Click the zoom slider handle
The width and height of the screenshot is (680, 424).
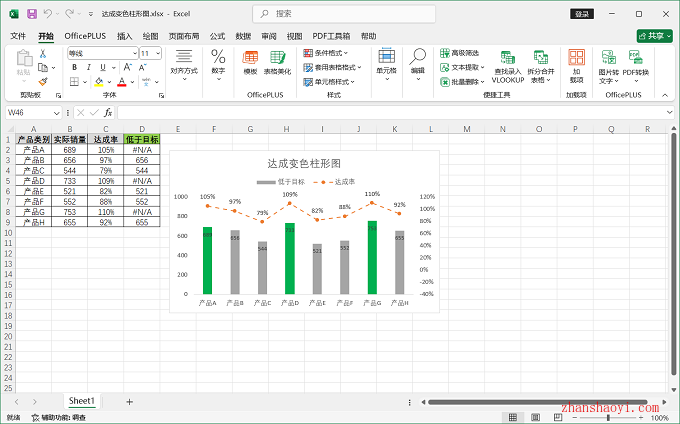point(608,417)
